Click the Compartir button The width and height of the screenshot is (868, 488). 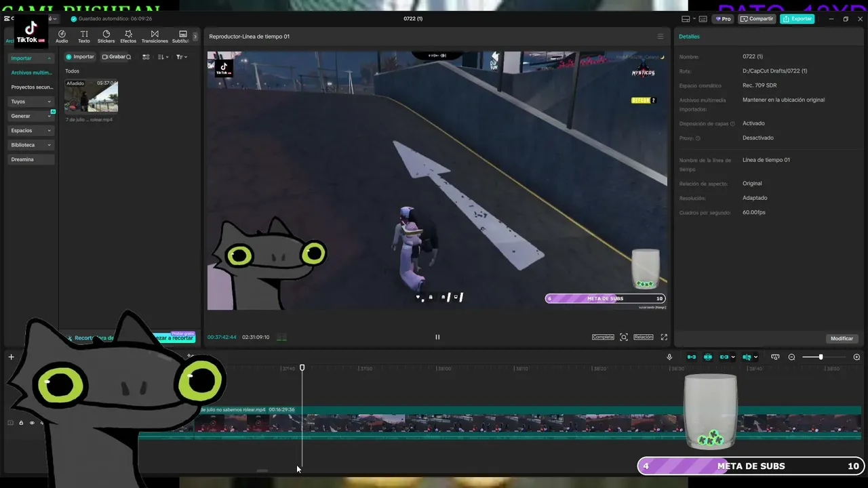click(x=757, y=19)
